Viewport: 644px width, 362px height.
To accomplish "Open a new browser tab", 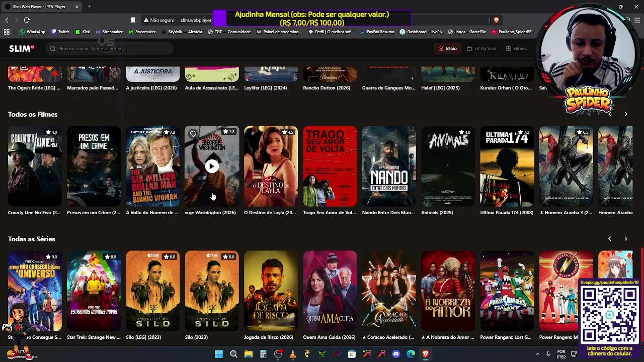I will [89, 7].
